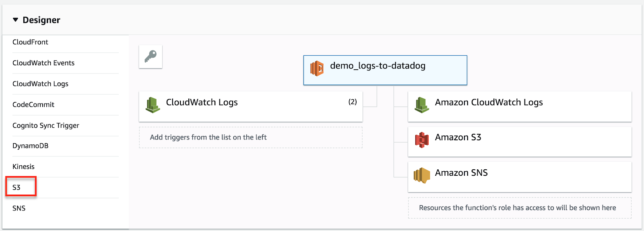The width and height of the screenshot is (644, 231).
Task: Click the (2) trigger count badge
Action: 352,102
